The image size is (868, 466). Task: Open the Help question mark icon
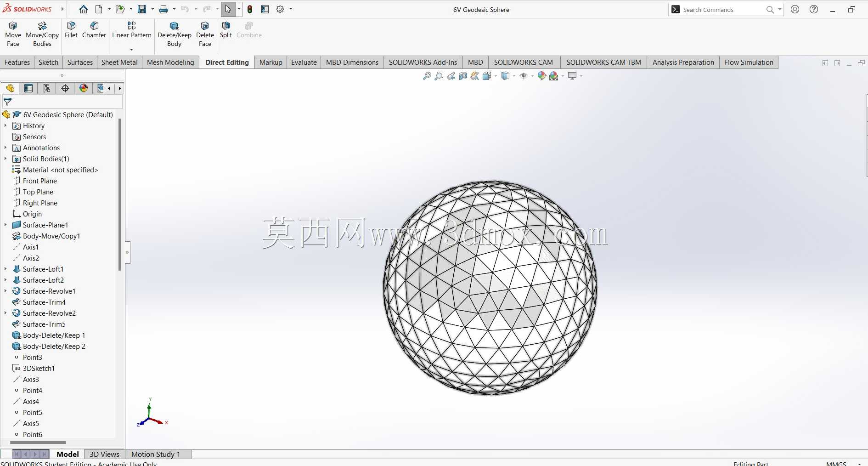(x=814, y=9)
